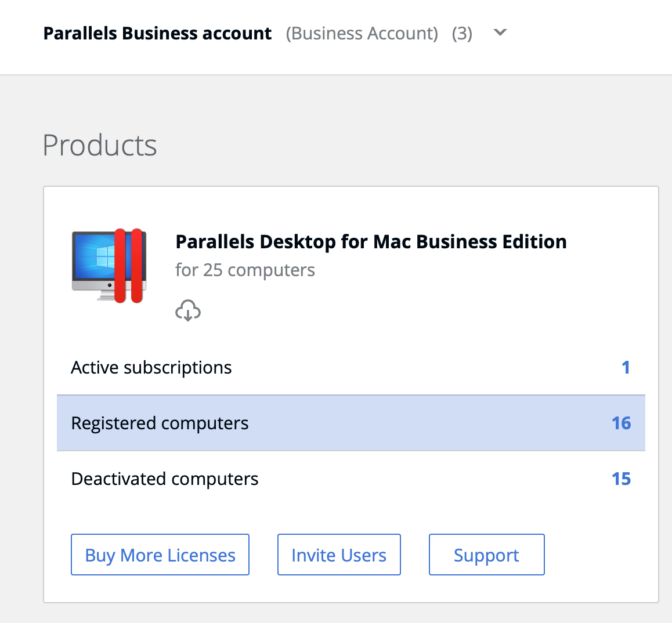Open Support via the Support button
The width and height of the screenshot is (672, 623).
pyautogui.click(x=486, y=555)
